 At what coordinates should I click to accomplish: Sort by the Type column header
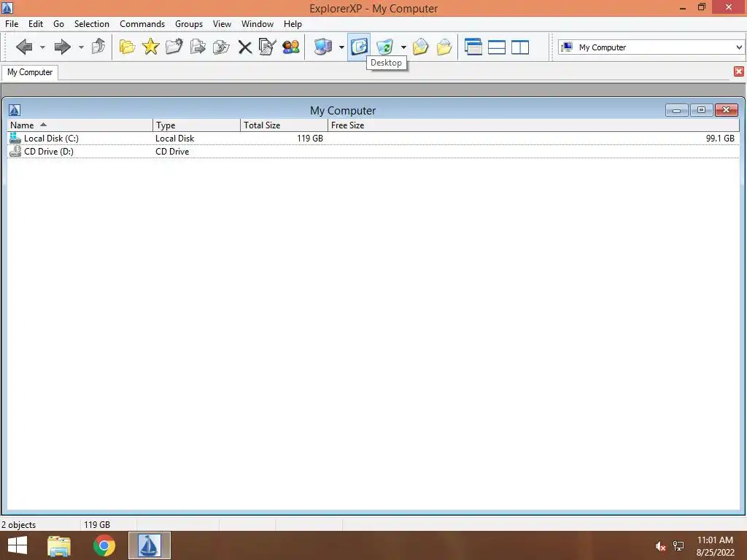(x=196, y=125)
